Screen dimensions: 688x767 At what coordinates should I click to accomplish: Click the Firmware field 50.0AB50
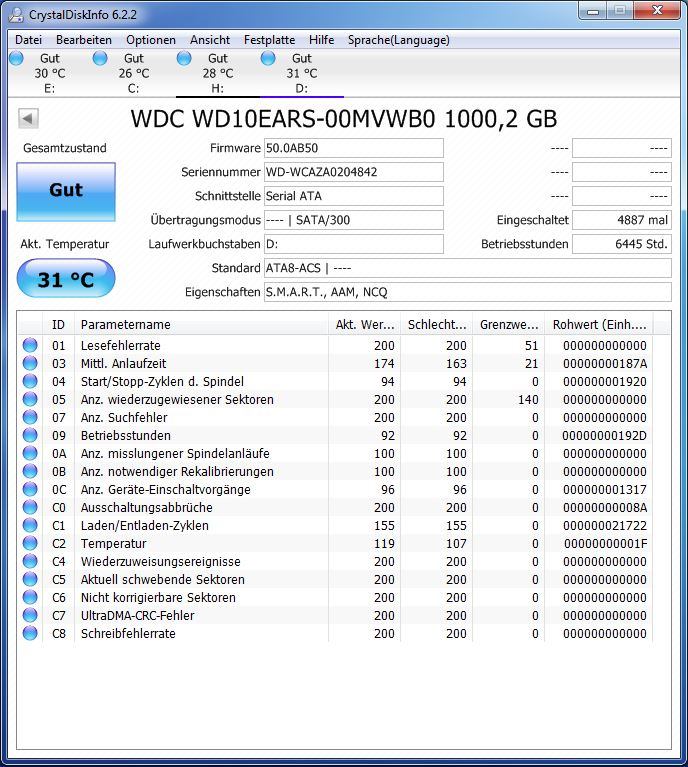[x=354, y=148]
